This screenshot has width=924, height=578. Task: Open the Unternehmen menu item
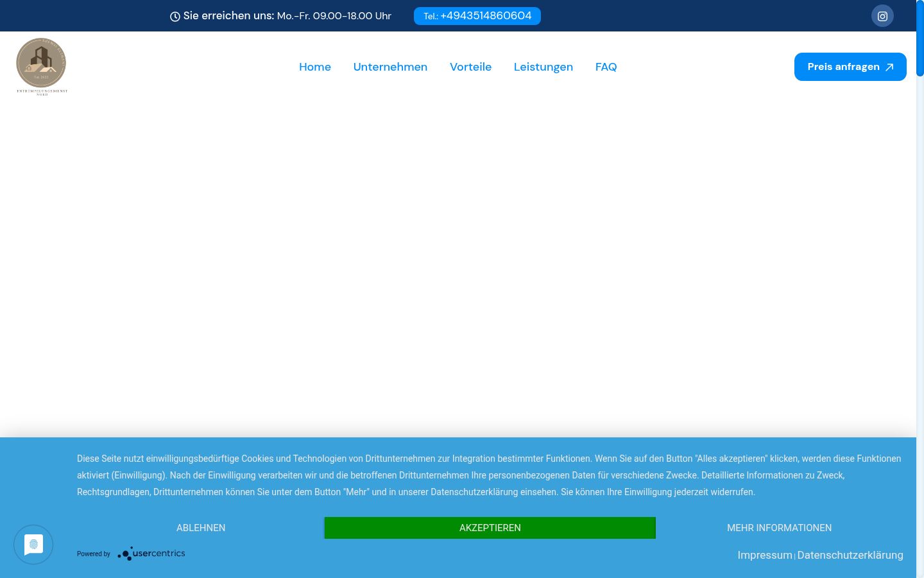click(390, 67)
